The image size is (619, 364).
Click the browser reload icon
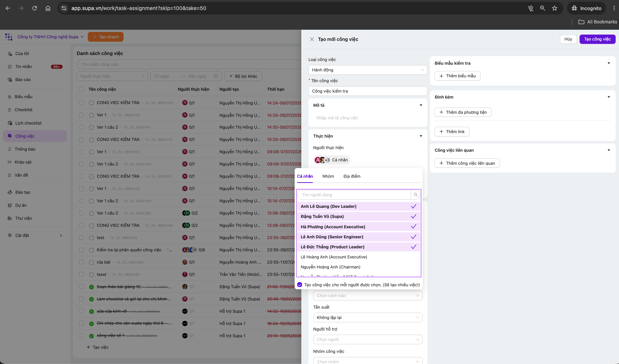click(35, 8)
